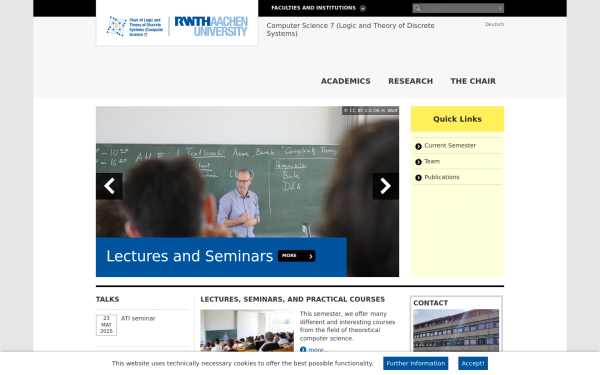
Task: Open the Publications quick link
Action: (x=442, y=177)
